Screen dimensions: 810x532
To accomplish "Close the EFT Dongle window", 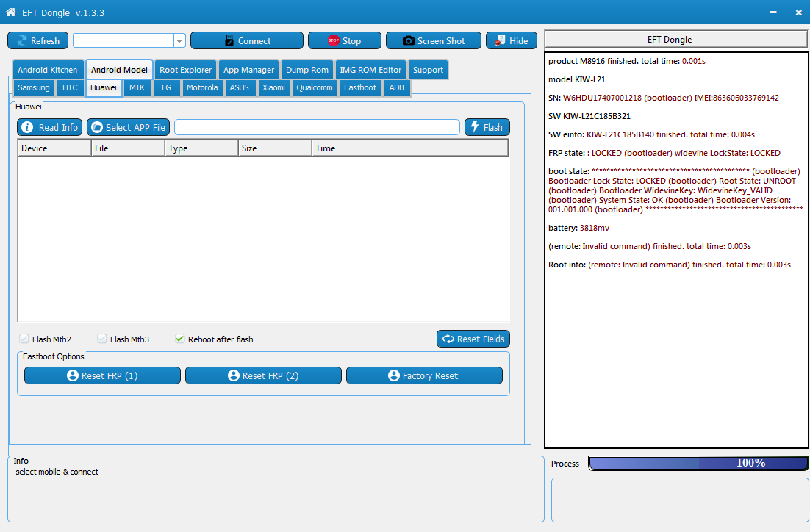I will tap(799, 12).
